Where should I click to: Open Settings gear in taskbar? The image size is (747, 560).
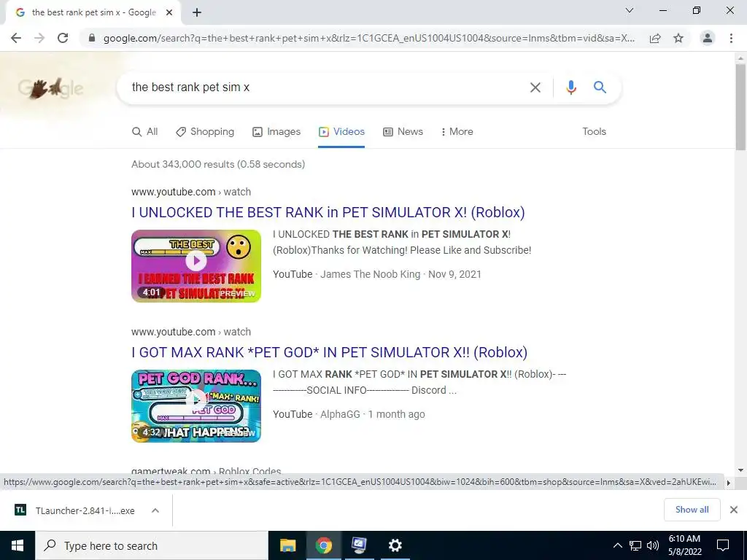[395, 545]
